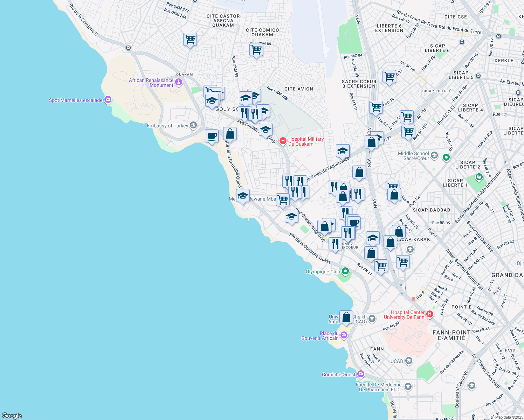Click the Corniche Ouest attraction marker

point(361,374)
